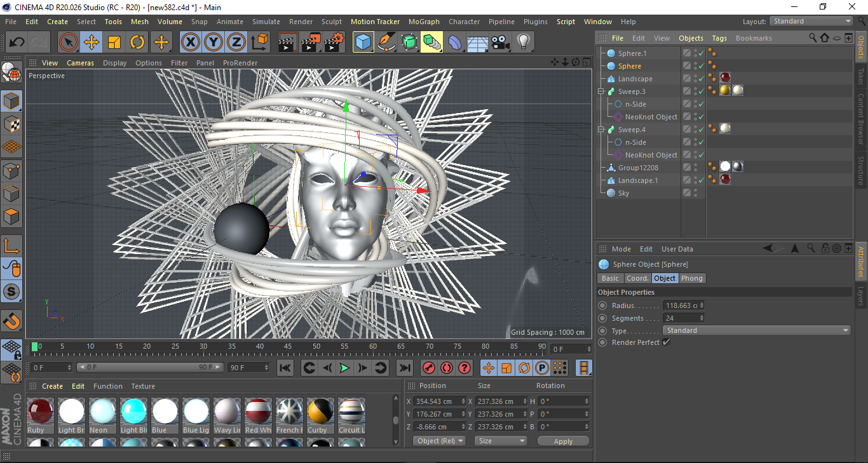The height and width of the screenshot is (463, 868).
Task: Go to start of animation
Action: (285, 368)
